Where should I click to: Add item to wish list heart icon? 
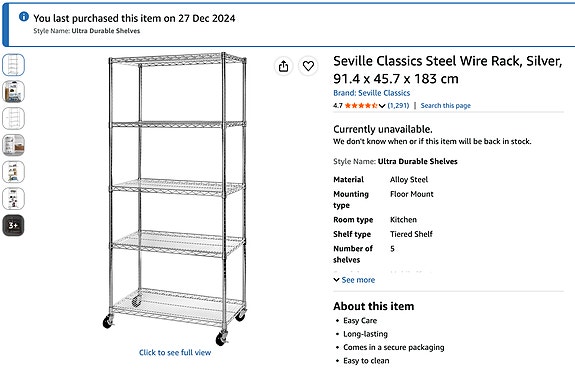coord(308,66)
